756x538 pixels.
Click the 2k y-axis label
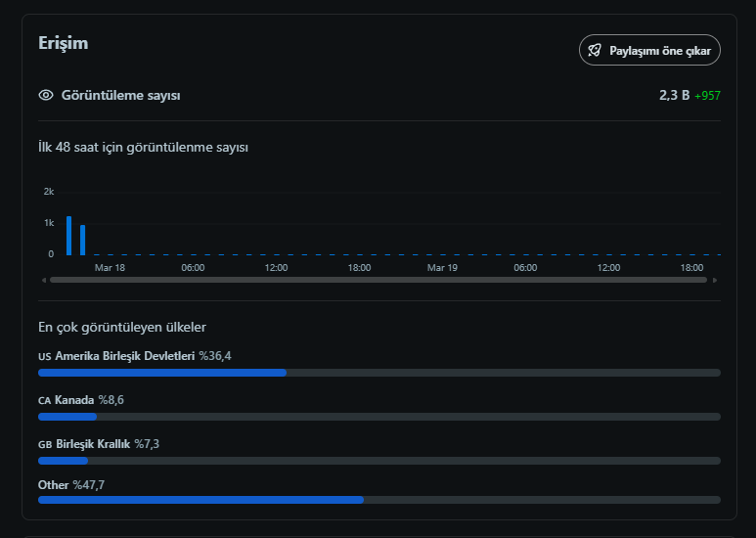[49, 192]
